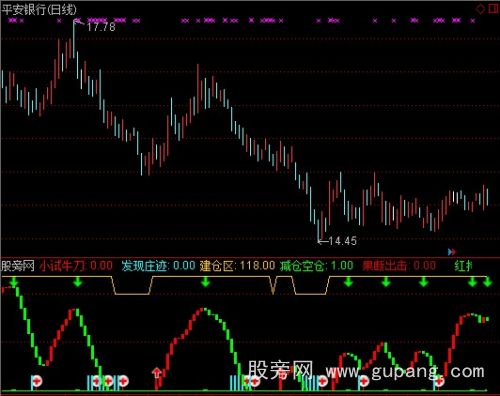
Task: Click the 建仓区: 118.00 indicator value
Action: coord(238,266)
